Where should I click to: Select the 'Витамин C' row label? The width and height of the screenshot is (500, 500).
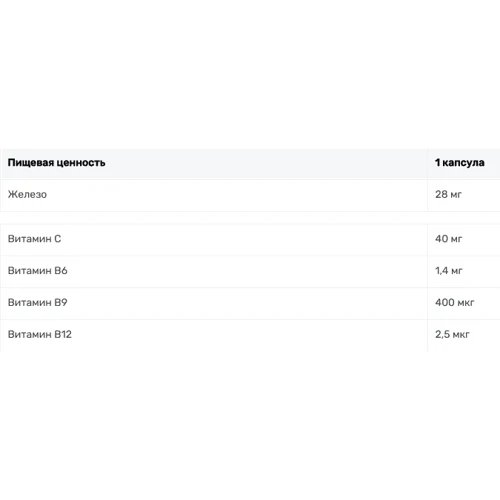pos(34,239)
